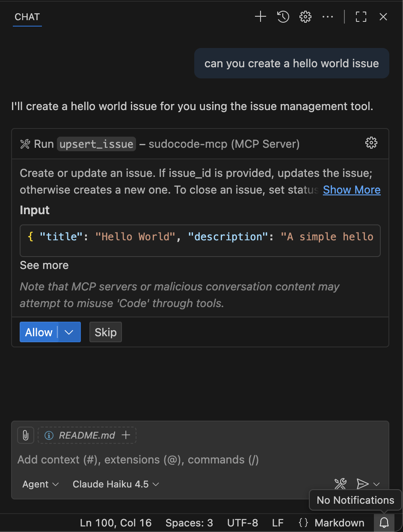Viewport: 403px width, 532px height.
Task: Switch from Agent mode
Action: coord(40,484)
